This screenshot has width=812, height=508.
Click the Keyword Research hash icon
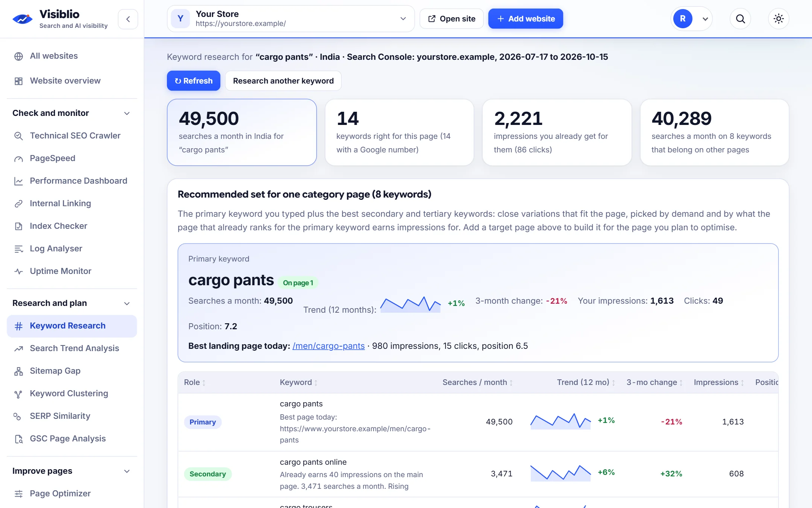(18, 326)
